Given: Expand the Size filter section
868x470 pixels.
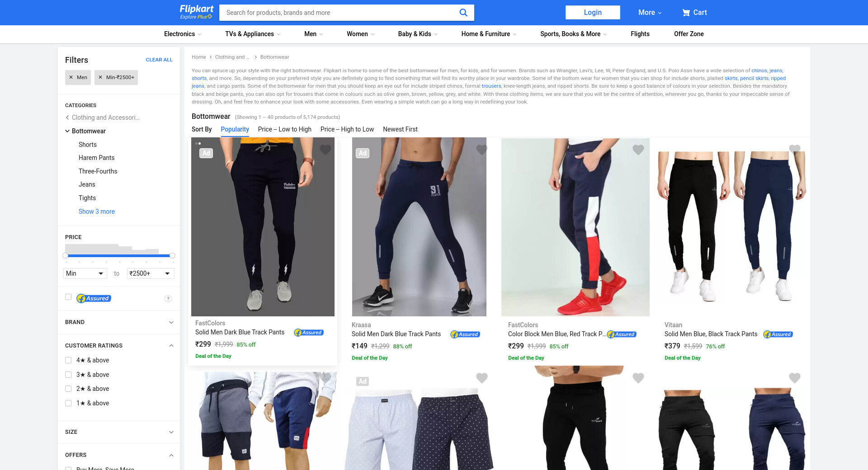Looking at the screenshot, I should coord(119,432).
